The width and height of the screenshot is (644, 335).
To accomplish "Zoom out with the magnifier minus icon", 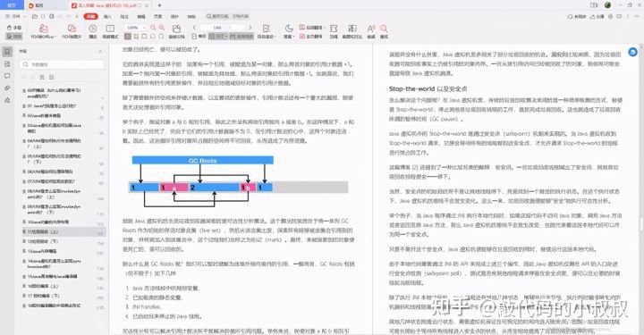I will tap(153, 28).
